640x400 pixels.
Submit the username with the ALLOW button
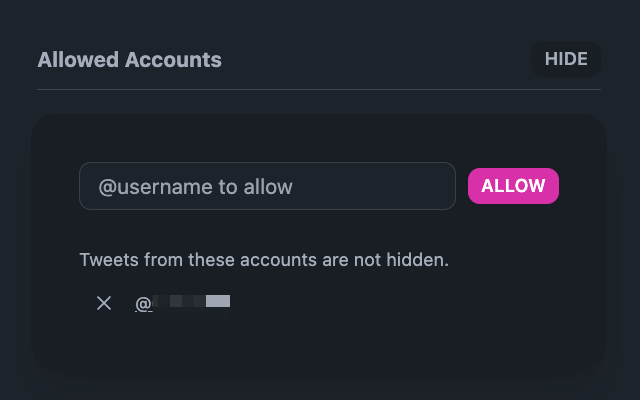(x=513, y=186)
